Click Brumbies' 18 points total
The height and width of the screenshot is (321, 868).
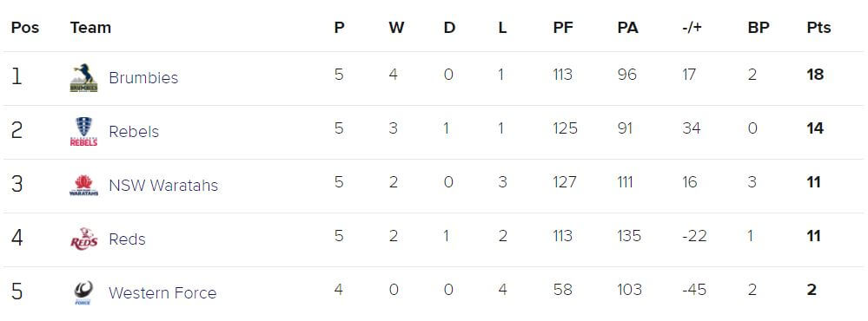(815, 75)
